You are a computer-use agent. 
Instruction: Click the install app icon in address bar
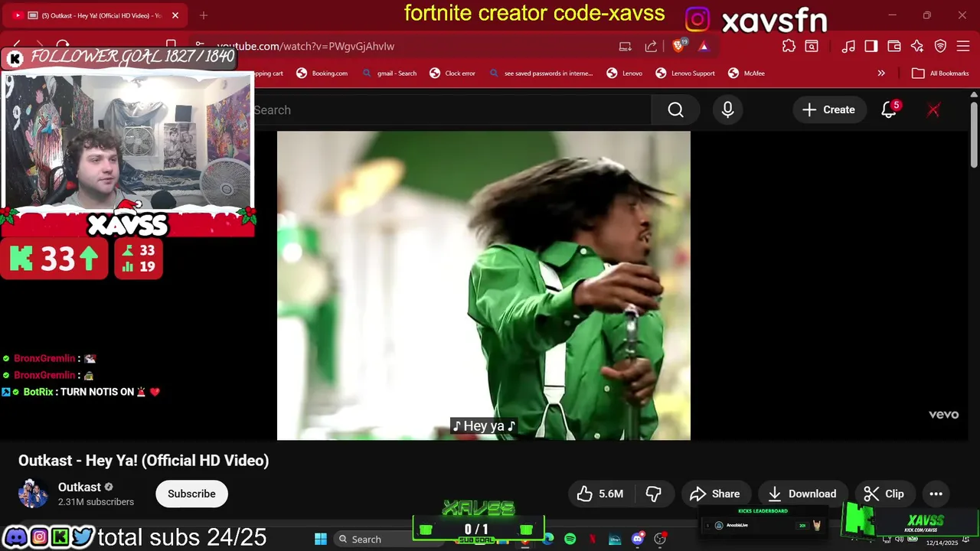click(x=626, y=46)
